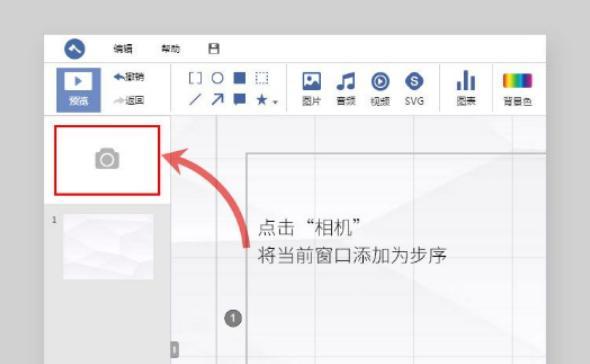
Task: Click the 撤销 undo button
Action: pyautogui.click(x=129, y=77)
